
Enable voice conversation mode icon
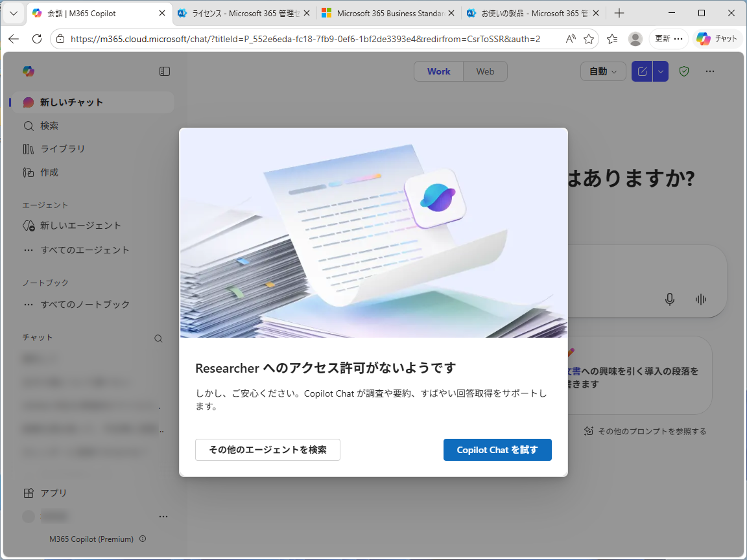(x=701, y=299)
